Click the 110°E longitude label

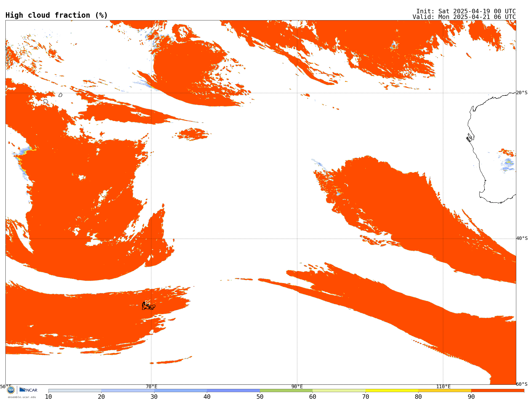click(443, 386)
